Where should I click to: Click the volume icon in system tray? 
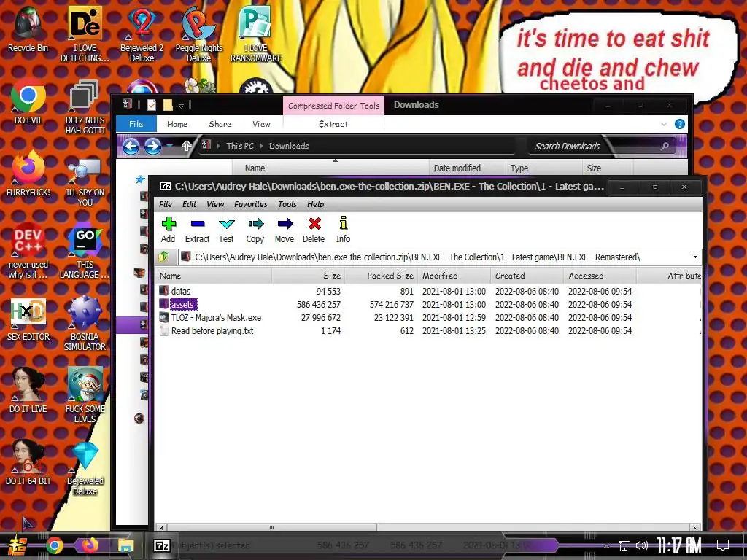click(x=642, y=545)
